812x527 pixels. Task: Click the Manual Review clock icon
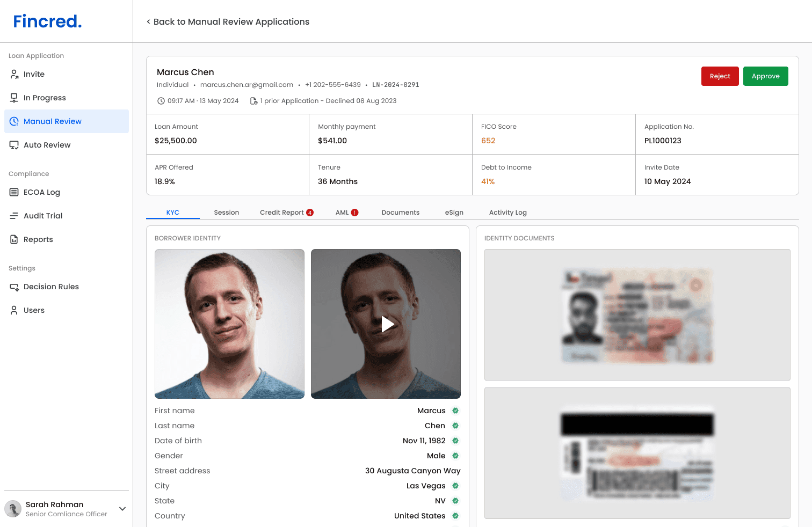coord(15,121)
